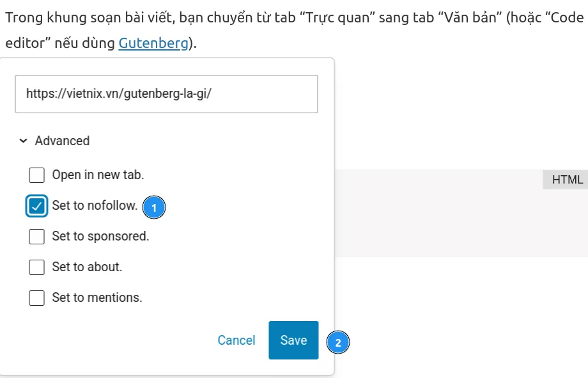Click the downward arrow next to Advanced
The image size is (588, 378).
coord(23,141)
